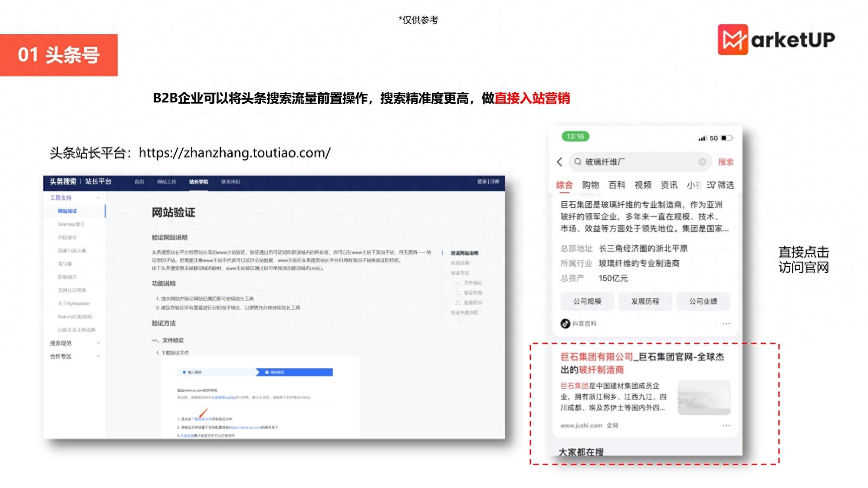Viewport: 868px width, 488px height.
Task: Click the battery icon in phone status bar
Action: click(x=727, y=138)
